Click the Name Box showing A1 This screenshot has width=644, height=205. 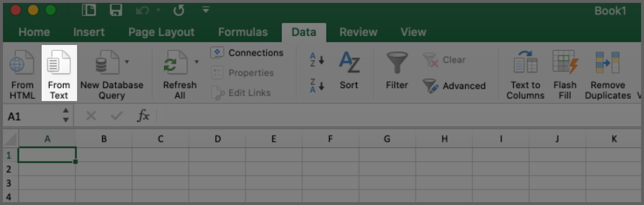[39, 117]
